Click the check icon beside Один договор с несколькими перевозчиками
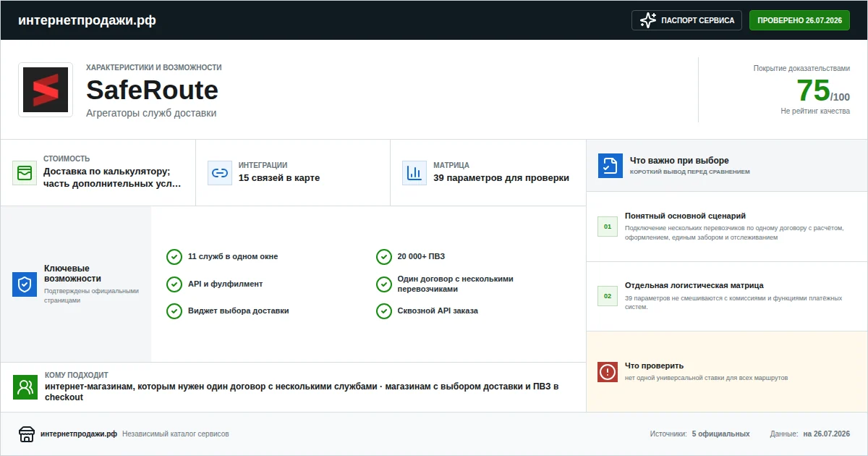The image size is (868, 456). [x=384, y=284]
